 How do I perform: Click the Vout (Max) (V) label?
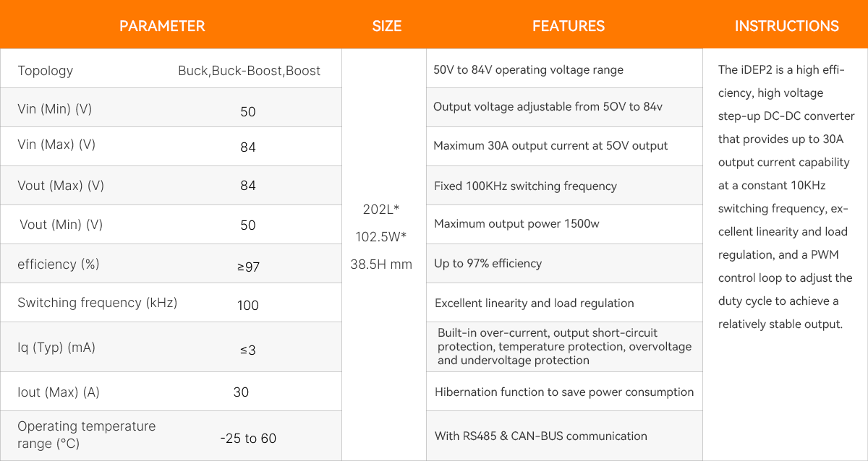[x=61, y=186]
